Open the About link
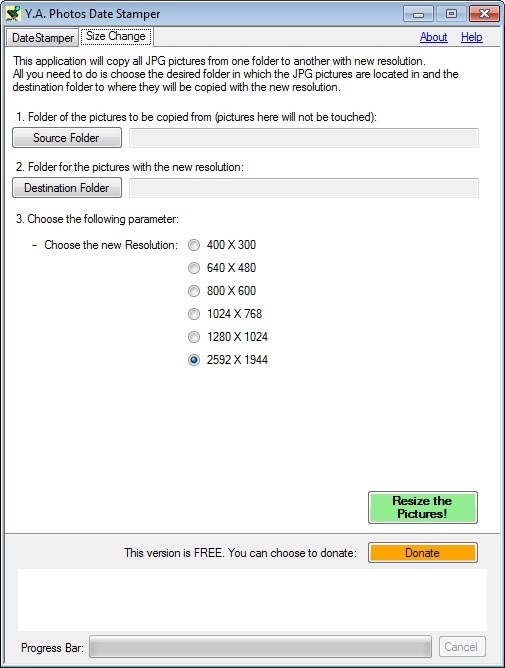The image size is (505, 668). click(433, 37)
